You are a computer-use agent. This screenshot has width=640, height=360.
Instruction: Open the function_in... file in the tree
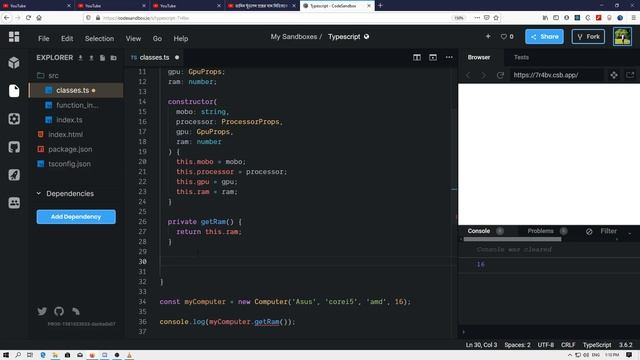[x=76, y=105]
